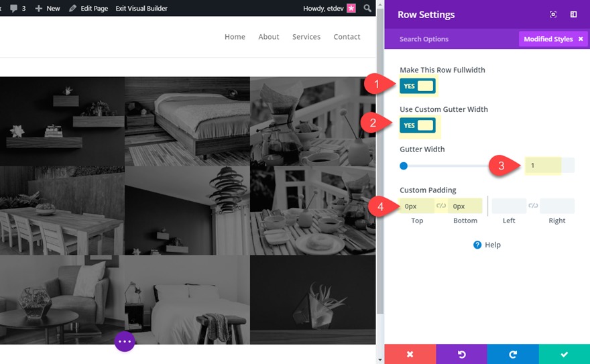This screenshot has width=590, height=364.
Task: Click the red discard changes X button
Action: (410, 354)
